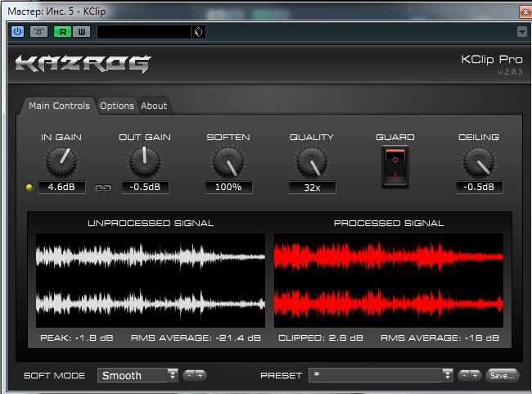Click the OUT GAIN knob
532x394 pixels.
click(145, 162)
